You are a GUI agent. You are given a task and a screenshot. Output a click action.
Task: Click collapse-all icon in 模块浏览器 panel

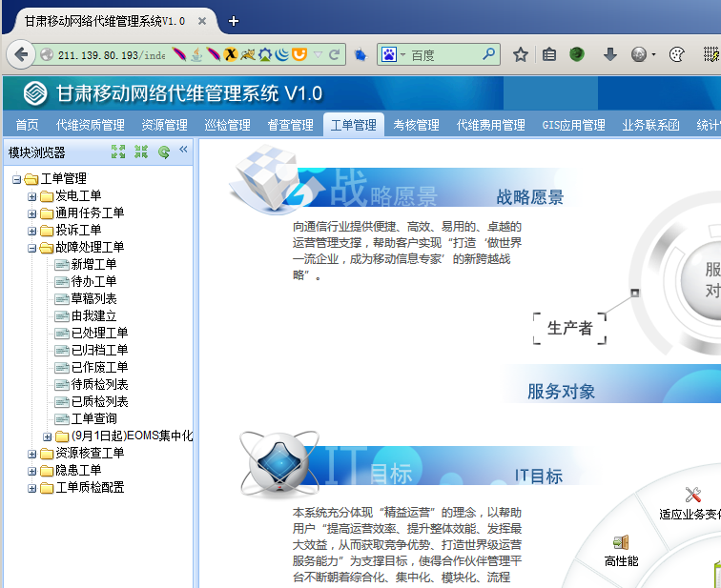tap(141, 152)
